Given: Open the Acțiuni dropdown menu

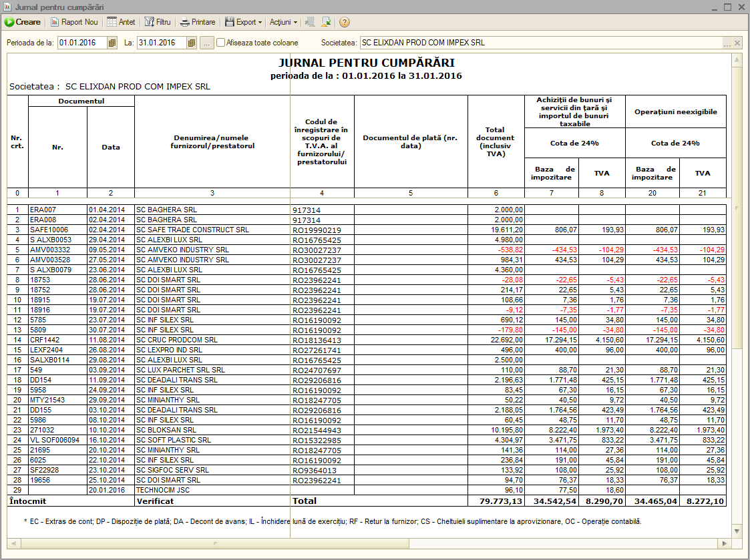Looking at the screenshot, I should tap(283, 22).
